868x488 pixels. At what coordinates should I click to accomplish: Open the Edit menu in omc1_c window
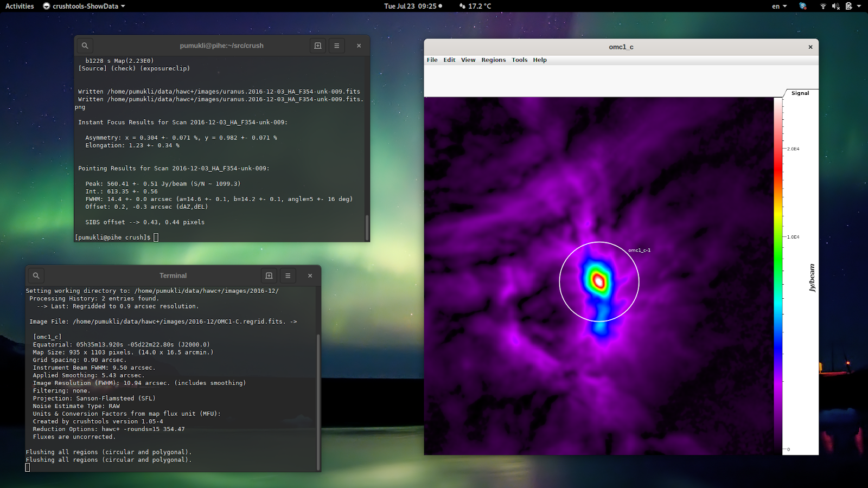pyautogui.click(x=449, y=60)
